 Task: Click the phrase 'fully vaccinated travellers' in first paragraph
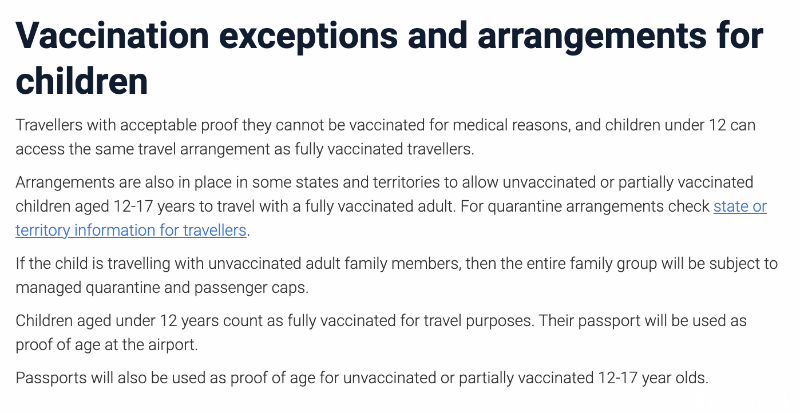[383, 149]
